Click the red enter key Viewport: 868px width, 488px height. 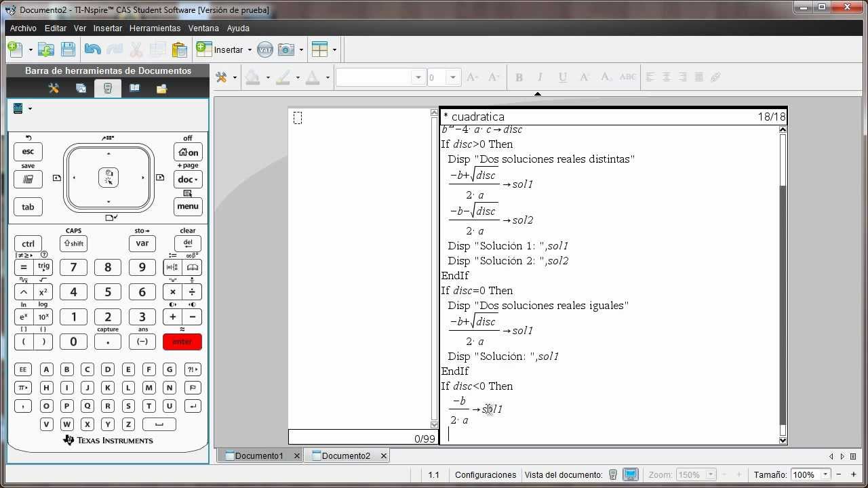[182, 342]
